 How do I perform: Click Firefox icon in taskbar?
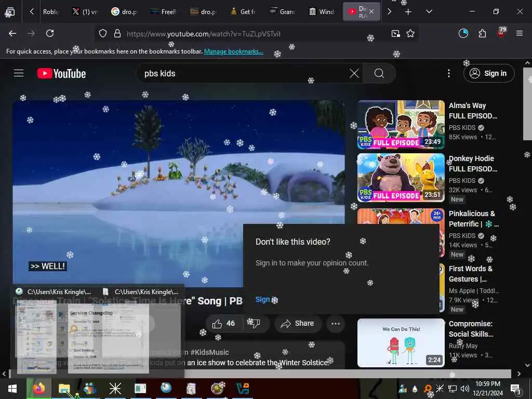(x=39, y=389)
